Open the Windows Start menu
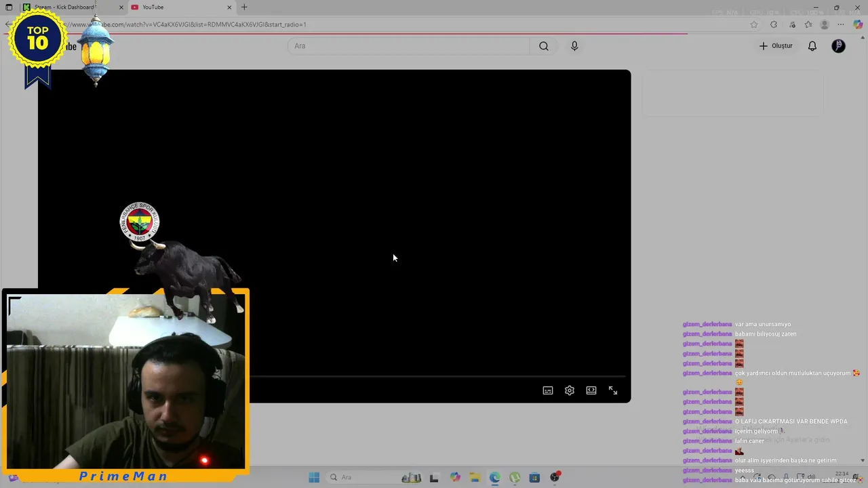868x488 pixels. 314,477
